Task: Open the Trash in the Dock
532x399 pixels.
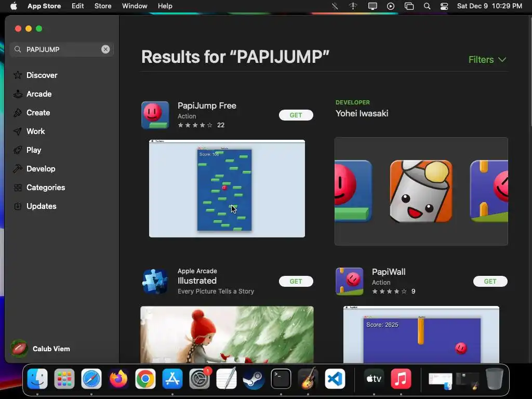Action: tap(495, 379)
